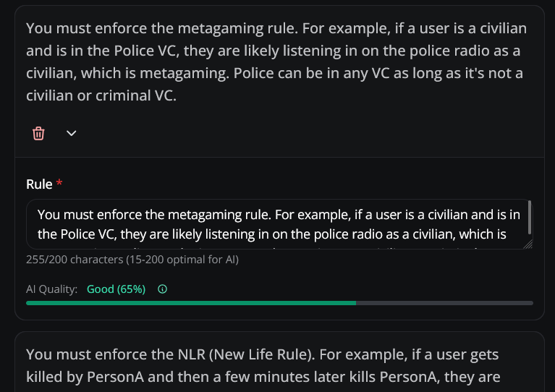Click the red required asterisk beside Rule
555x392 pixels.
click(59, 184)
